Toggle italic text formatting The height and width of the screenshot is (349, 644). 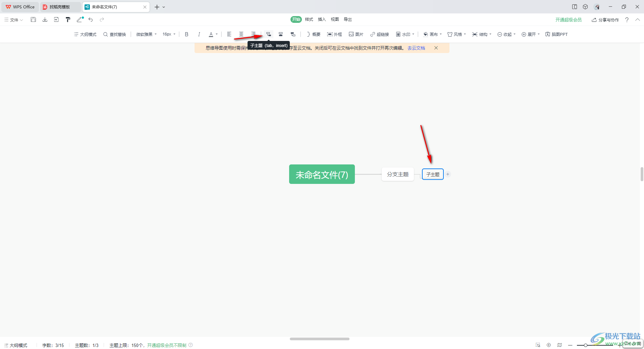tap(199, 34)
